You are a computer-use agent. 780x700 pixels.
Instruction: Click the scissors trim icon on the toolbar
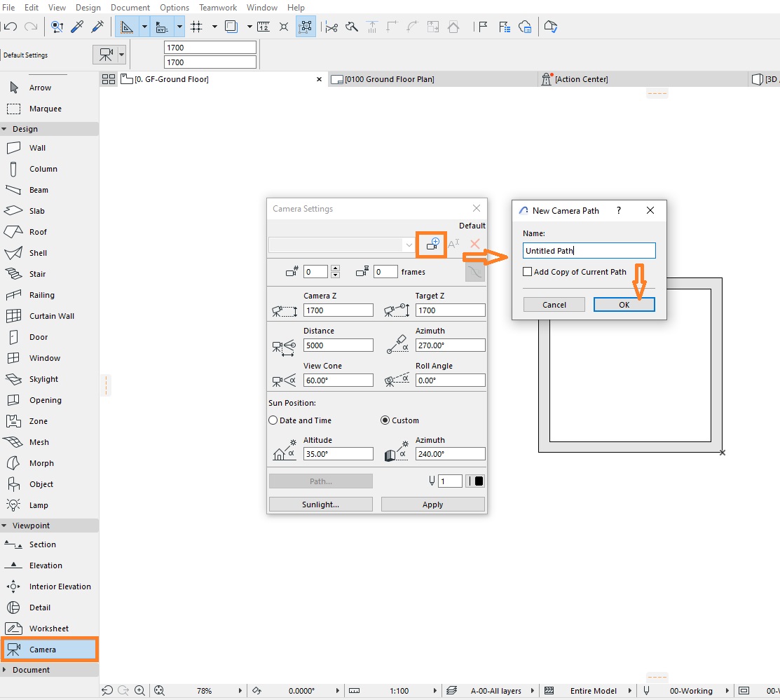click(330, 27)
